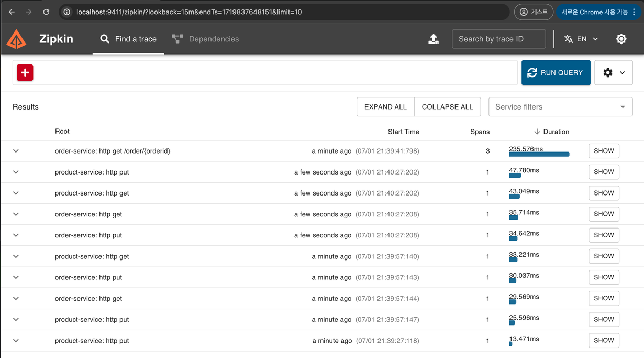The width and height of the screenshot is (644, 358).
Task: Expand the order-service http put 30.037ms row
Action: click(16, 277)
